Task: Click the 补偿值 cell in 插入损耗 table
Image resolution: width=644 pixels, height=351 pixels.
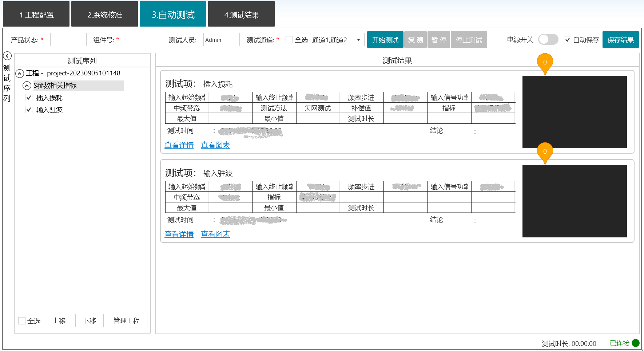Action: pyautogui.click(x=362, y=108)
